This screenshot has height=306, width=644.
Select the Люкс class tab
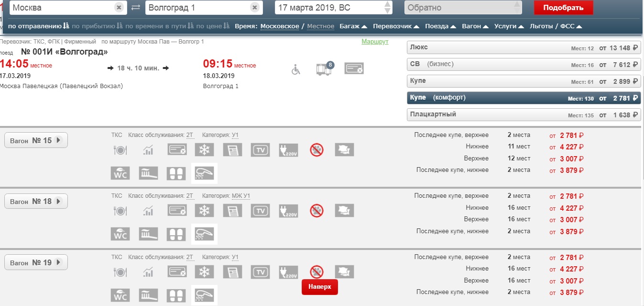click(523, 48)
